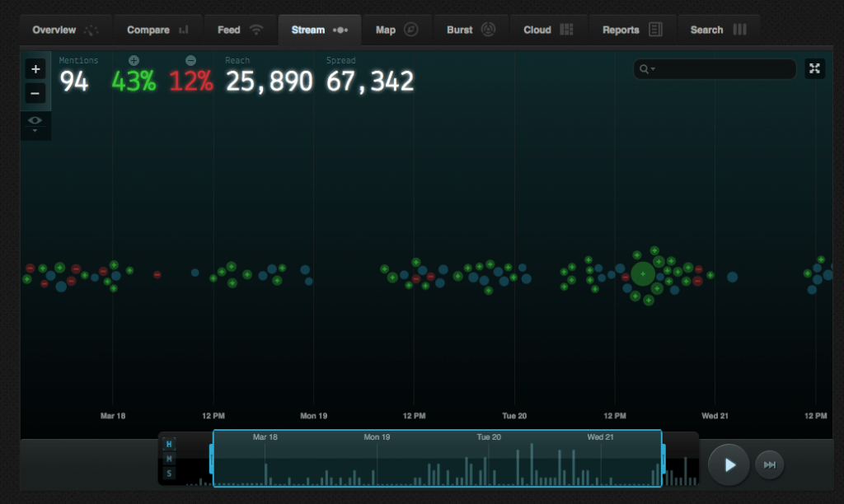Click the positive sentiment plus icon above 43%
The height and width of the screenshot is (504, 844).
[134, 61]
